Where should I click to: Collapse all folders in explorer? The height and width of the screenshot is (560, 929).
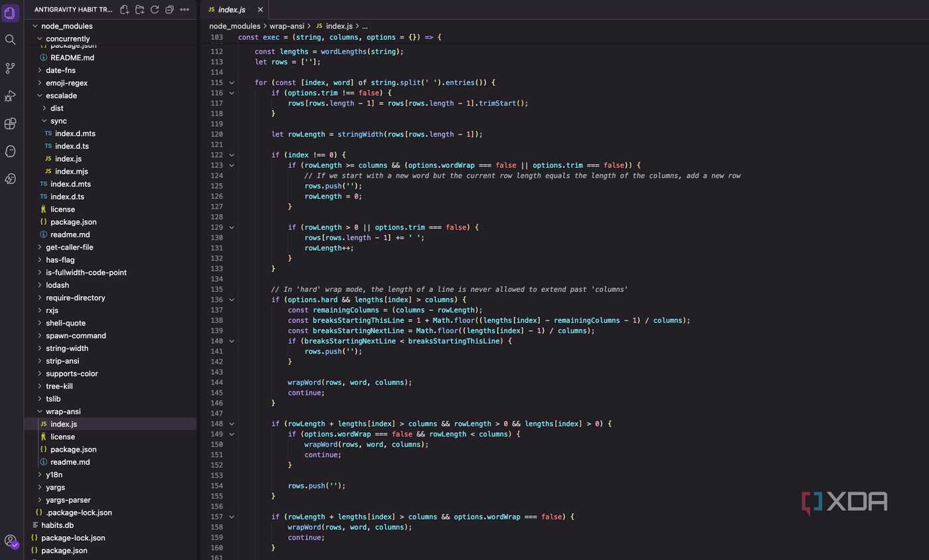pyautogui.click(x=169, y=10)
